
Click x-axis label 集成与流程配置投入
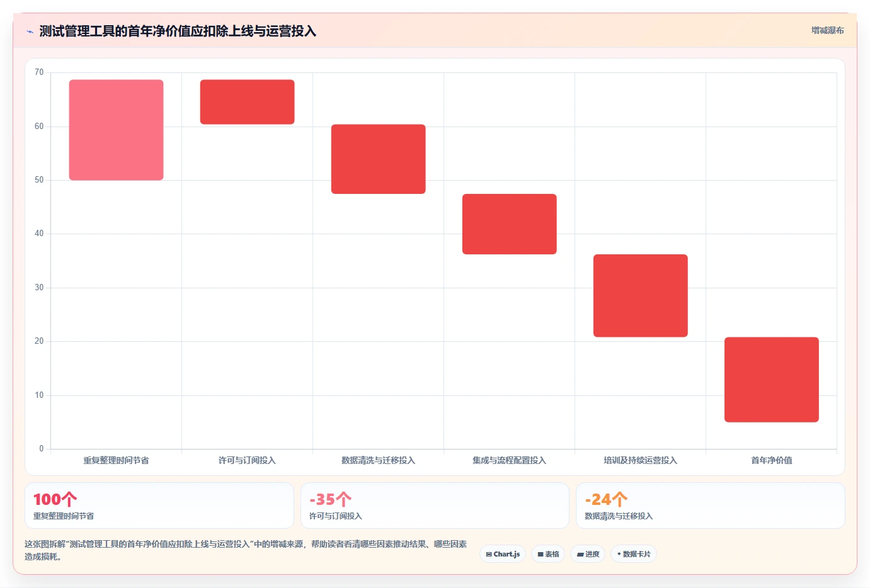pyautogui.click(x=509, y=460)
